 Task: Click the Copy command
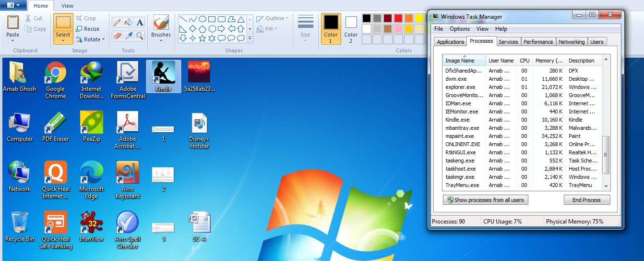pyautogui.click(x=35, y=29)
